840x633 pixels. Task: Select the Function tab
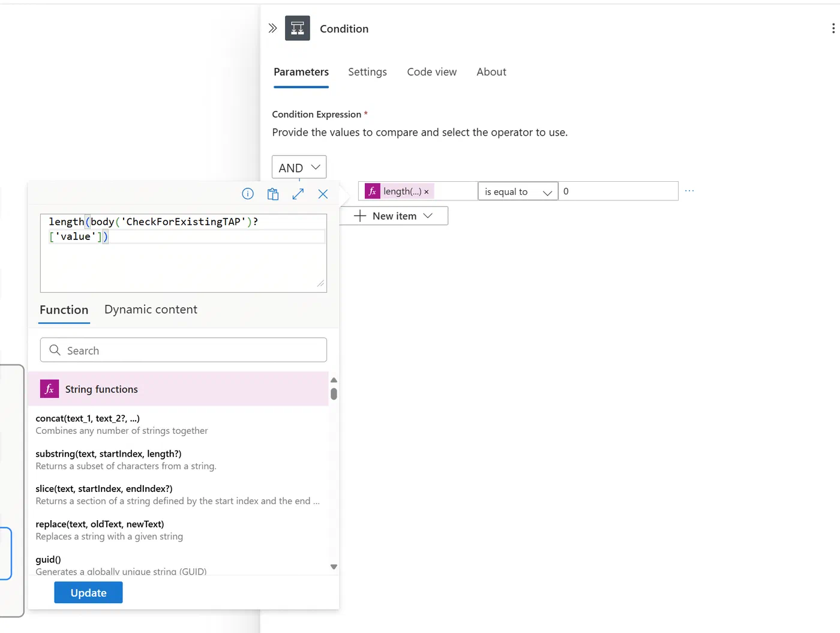click(64, 310)
